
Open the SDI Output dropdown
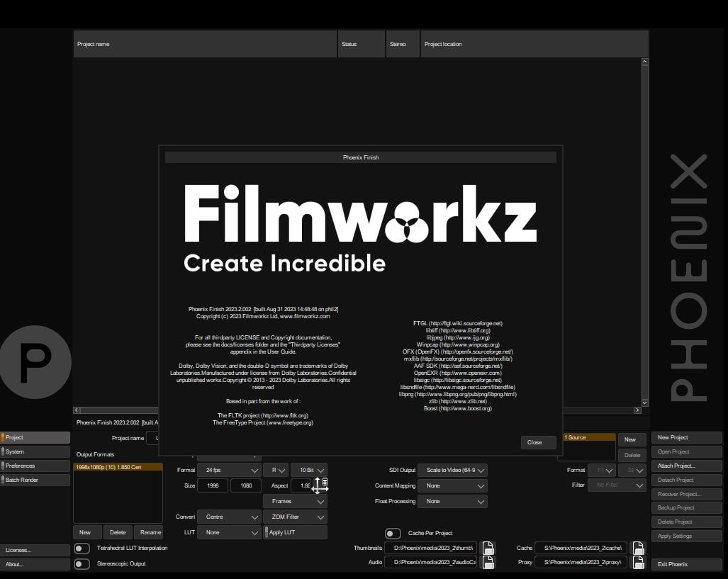coord(453,471)
